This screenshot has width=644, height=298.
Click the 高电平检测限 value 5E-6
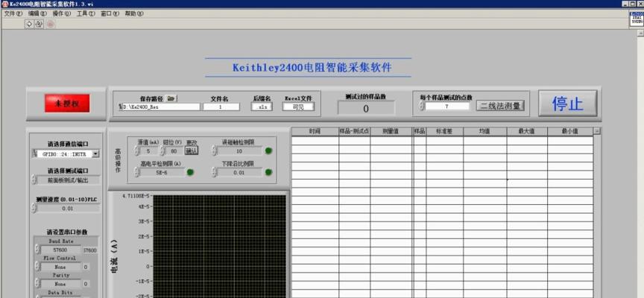point(162,173)
